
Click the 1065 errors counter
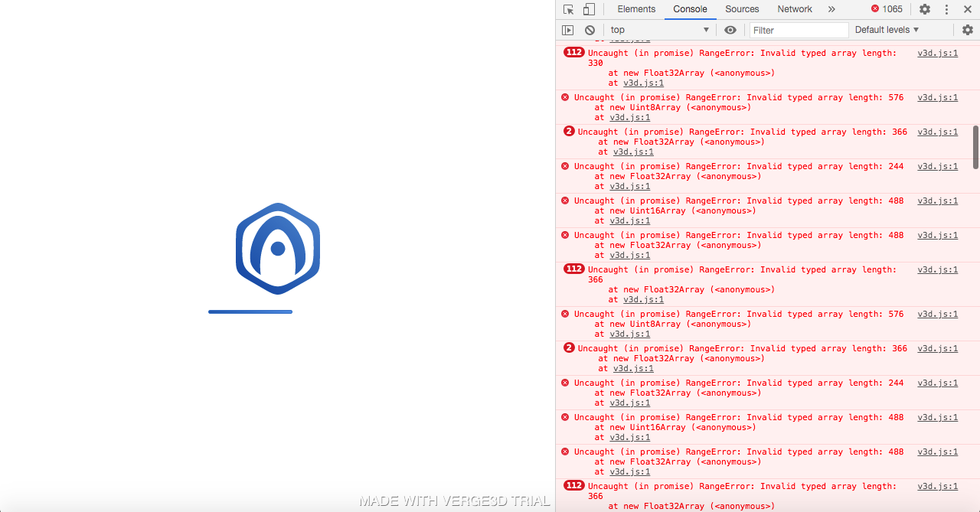[887, 9]
